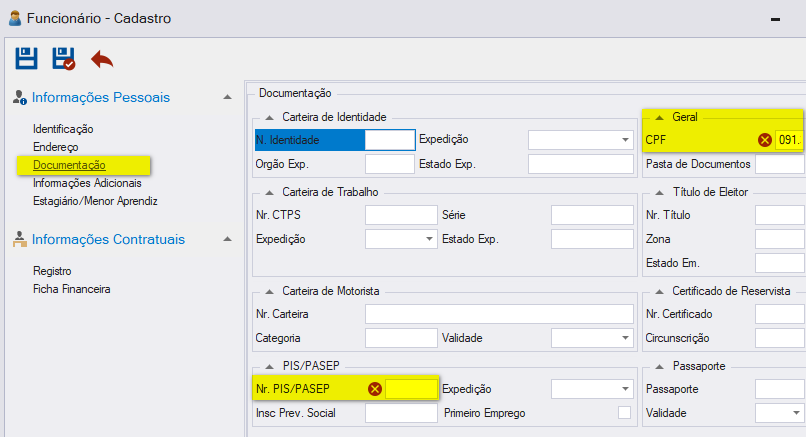Toggle the Primeiro Emprego checkbox

pos(625,412)
